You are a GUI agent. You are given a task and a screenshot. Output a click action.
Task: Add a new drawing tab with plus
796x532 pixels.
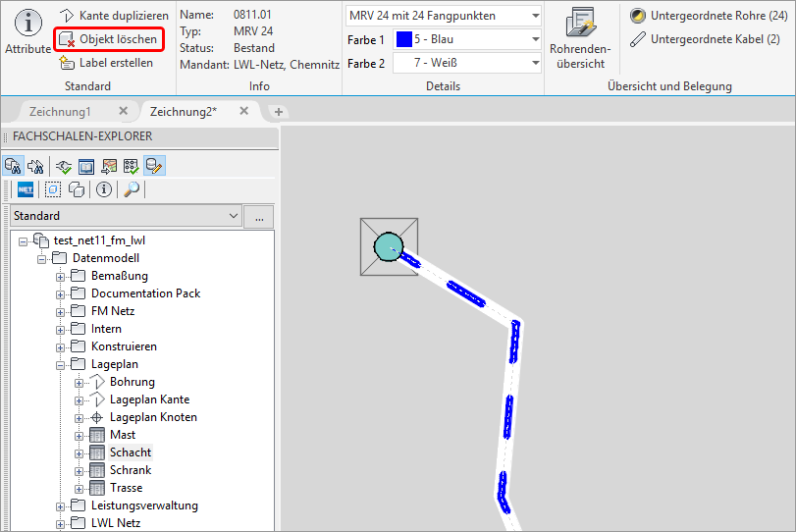pyautogui.click(x=279, y=112)
